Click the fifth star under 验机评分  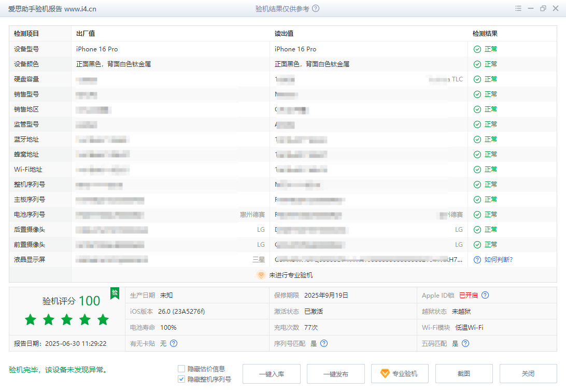[103, 320]
